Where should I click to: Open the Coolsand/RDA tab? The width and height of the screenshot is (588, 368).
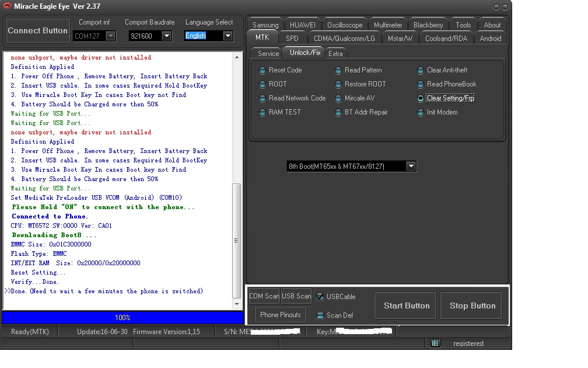(446, 39)
